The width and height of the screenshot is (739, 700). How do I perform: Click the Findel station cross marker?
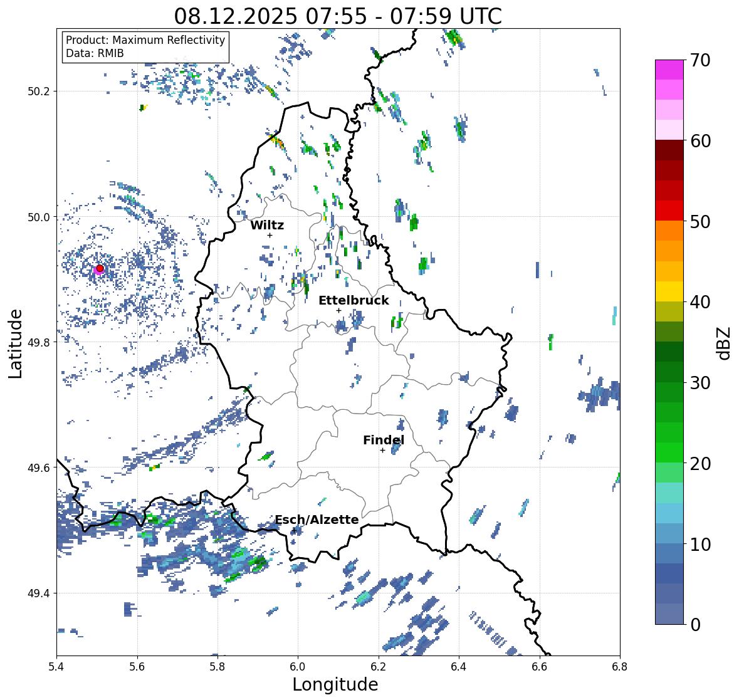[382, 451]
